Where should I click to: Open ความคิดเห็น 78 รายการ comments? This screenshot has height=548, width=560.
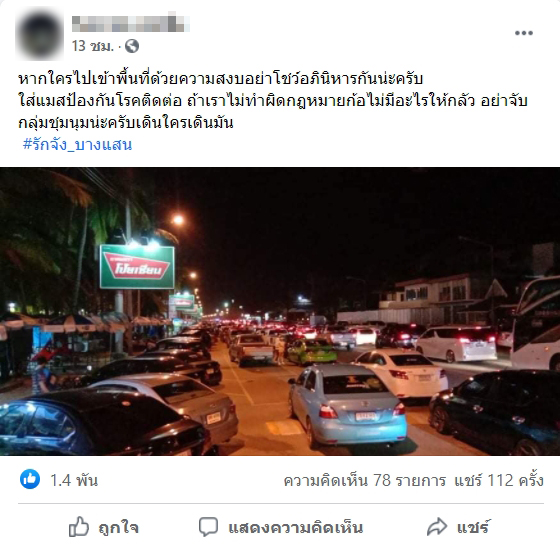tap(365, 480)
